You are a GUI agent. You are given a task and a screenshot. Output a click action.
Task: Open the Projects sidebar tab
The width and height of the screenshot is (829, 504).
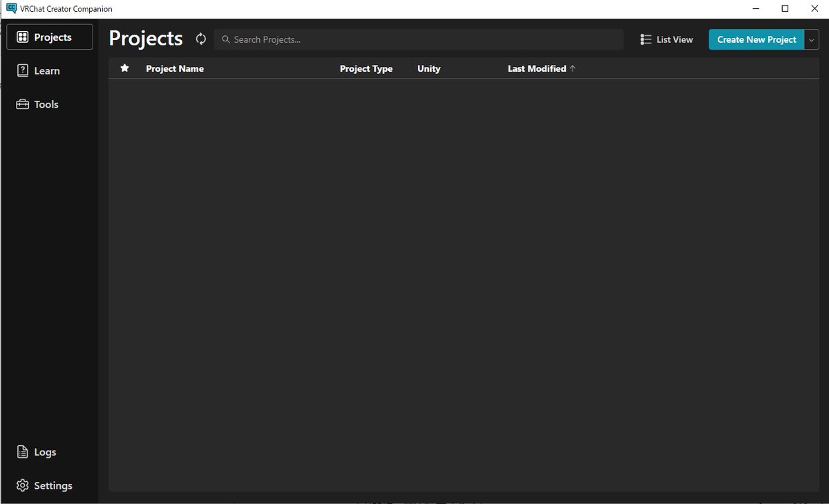[x=50, y=37]
